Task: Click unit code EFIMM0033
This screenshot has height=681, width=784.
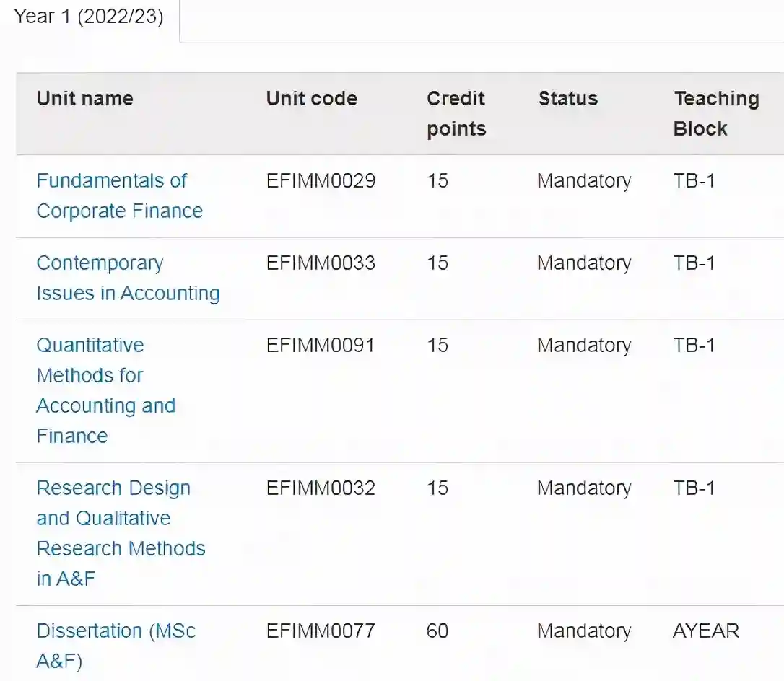Action: pos(321,263)
